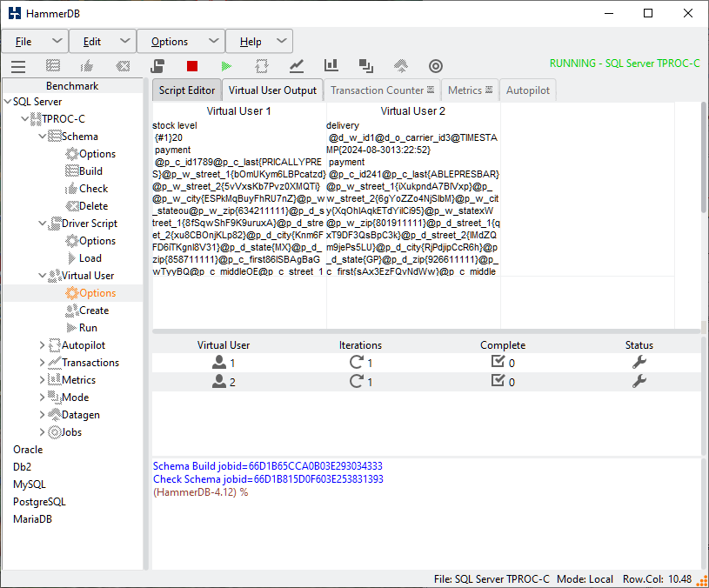Collapse the SQL Server tree node

[8, 102]
